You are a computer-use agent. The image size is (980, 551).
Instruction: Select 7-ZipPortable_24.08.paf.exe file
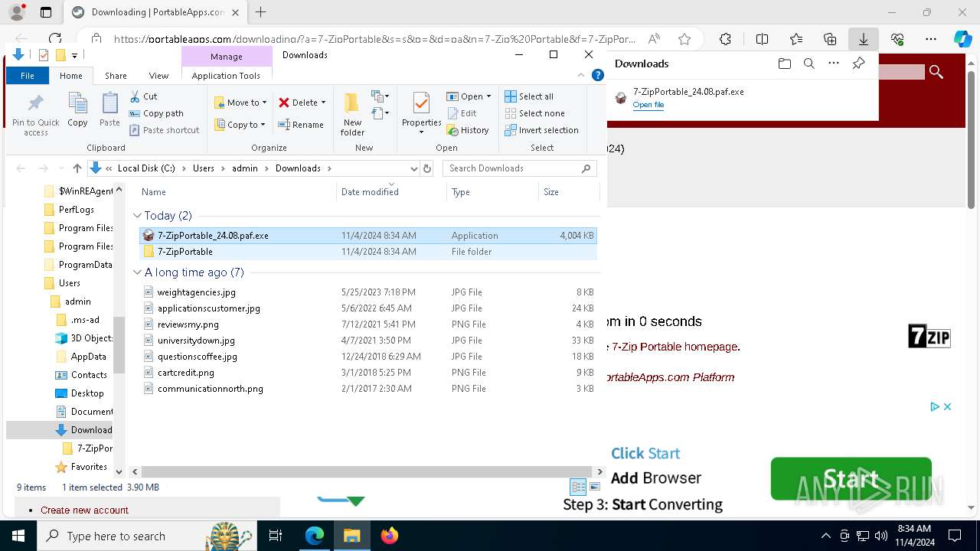click(367, 236)
